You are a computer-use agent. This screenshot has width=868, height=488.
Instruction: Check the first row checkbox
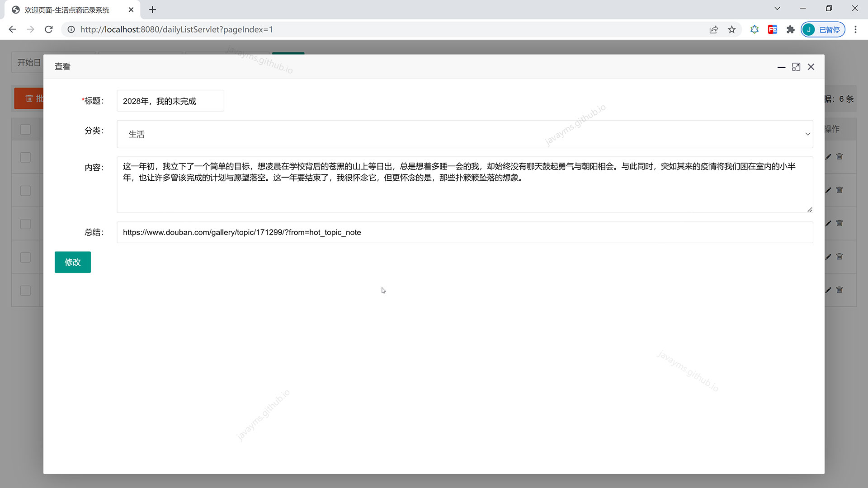[25, 157]
